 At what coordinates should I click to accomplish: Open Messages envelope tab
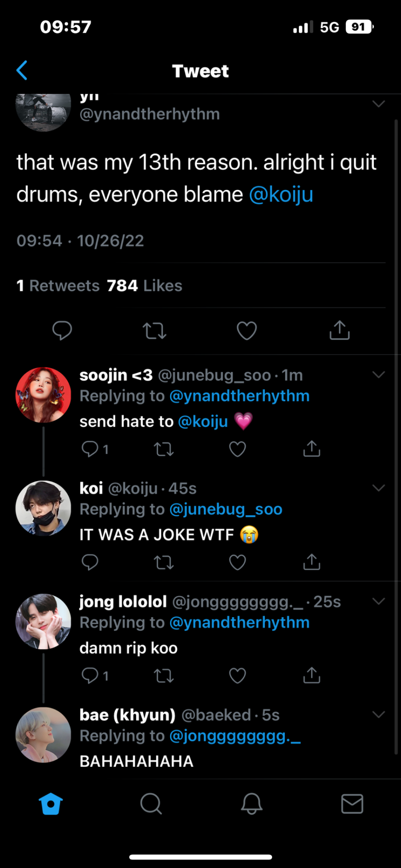[x=352, y=804]
